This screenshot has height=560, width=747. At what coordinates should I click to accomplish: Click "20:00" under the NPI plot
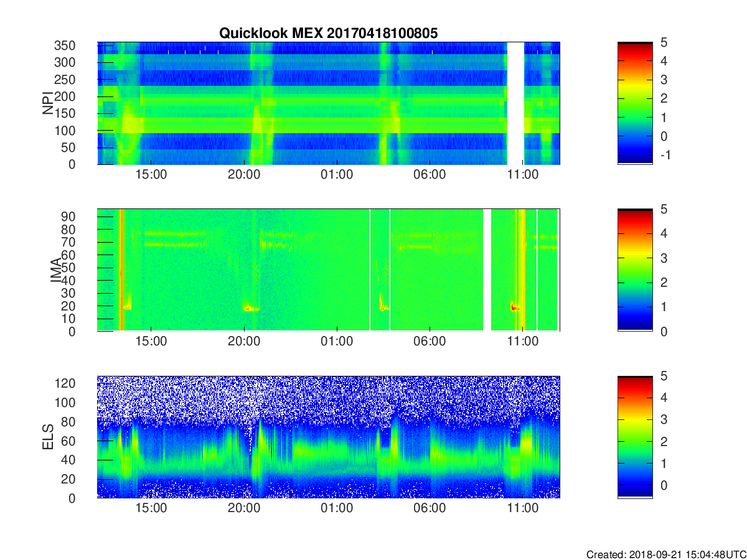244,175
